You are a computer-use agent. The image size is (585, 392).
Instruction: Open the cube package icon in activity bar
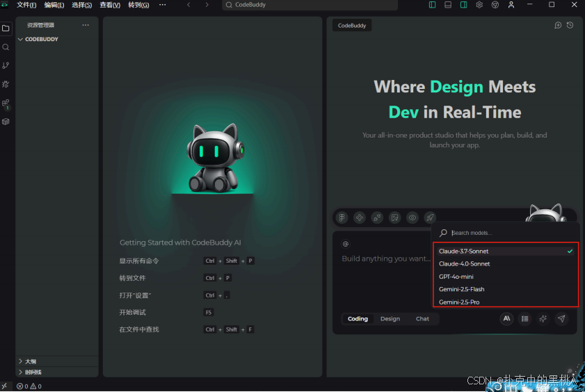tap(6, 122)
